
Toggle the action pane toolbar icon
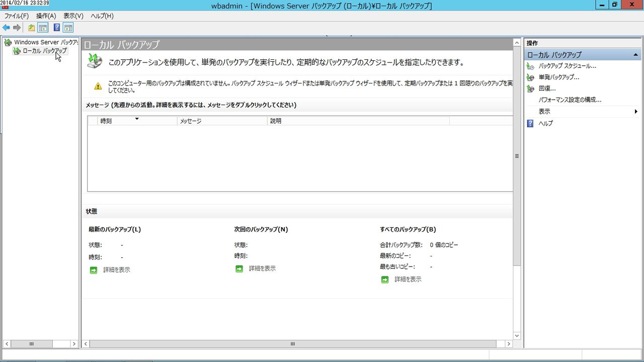pos(68,28)
